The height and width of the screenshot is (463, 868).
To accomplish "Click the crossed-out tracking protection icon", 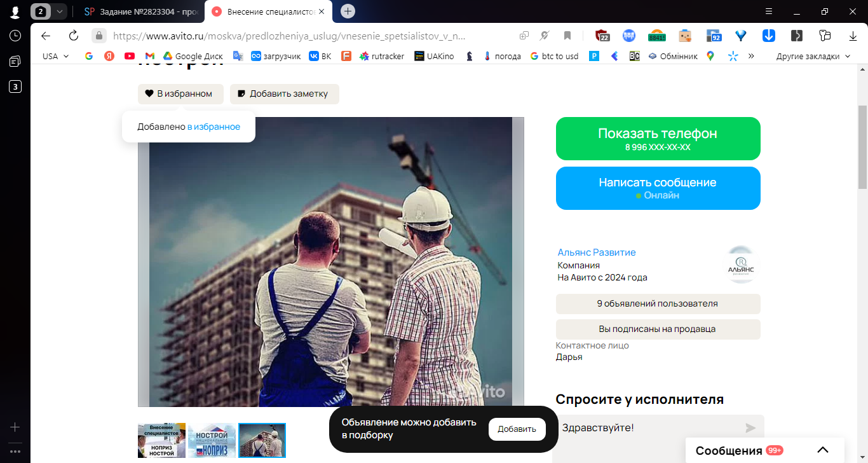I will click(545, 36).
